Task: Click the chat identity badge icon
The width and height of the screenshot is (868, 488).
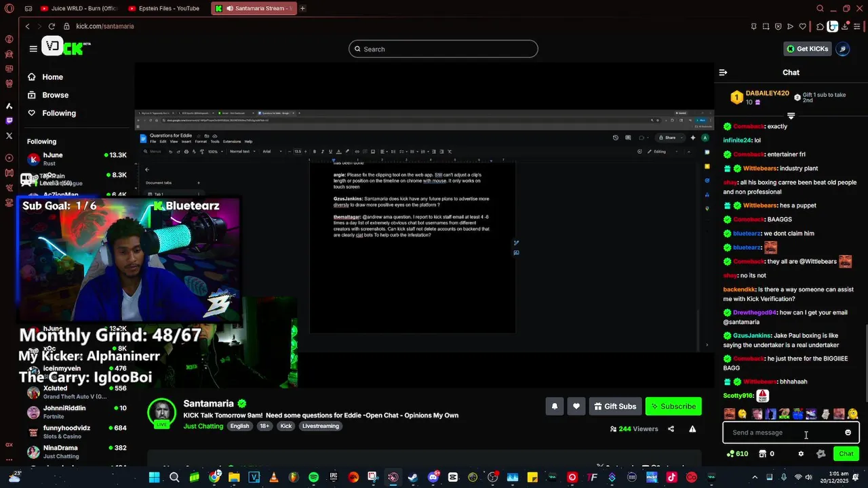Action: [821, 454]
